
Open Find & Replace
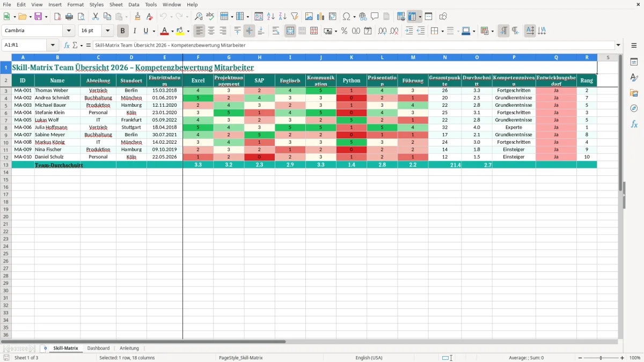199,17
